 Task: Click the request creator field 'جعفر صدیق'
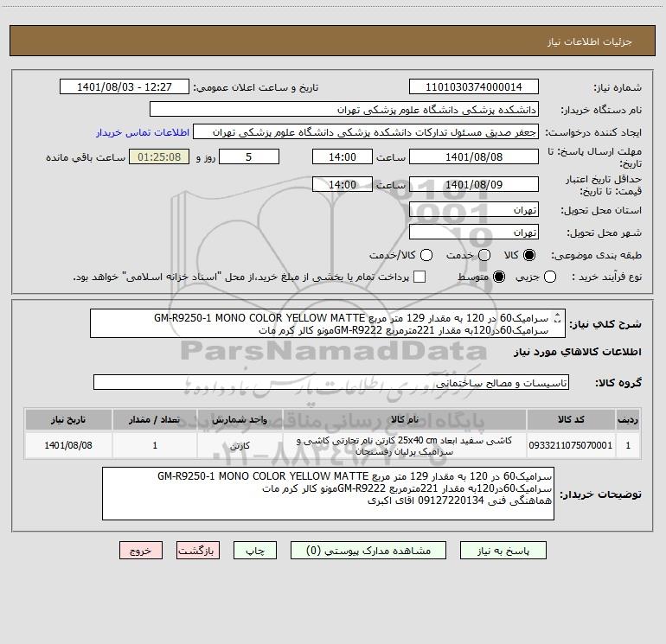tap(366, 132)
